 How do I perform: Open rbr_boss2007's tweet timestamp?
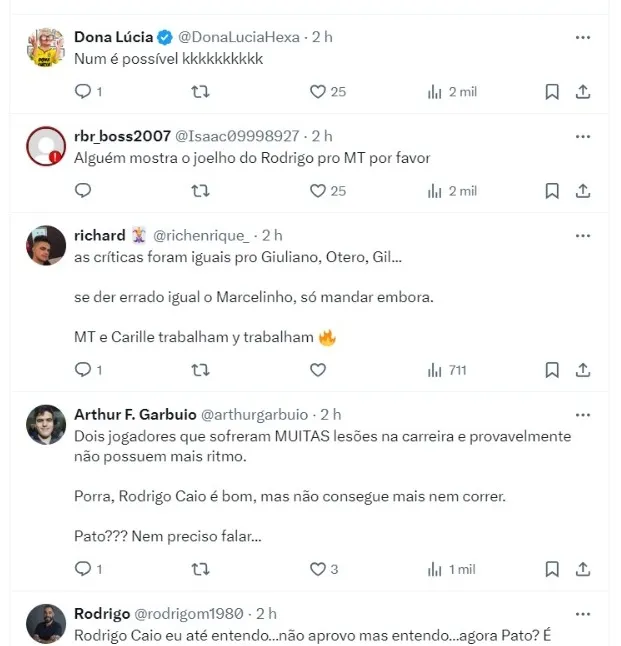pos(322,136)
